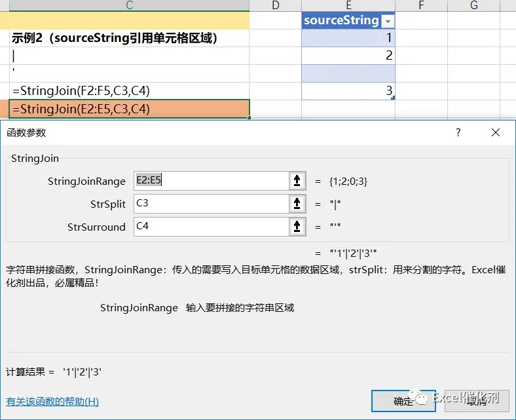Viewport: 516px width, 420px height.
Task: Collapse dialog beside StrSurround field
Action: click(297, 227)
